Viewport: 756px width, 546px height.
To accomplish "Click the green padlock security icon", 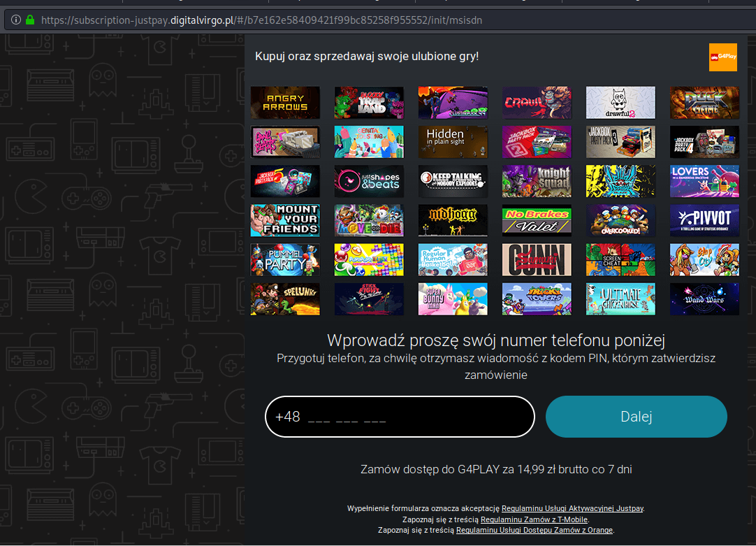I will tap(30, 20).
